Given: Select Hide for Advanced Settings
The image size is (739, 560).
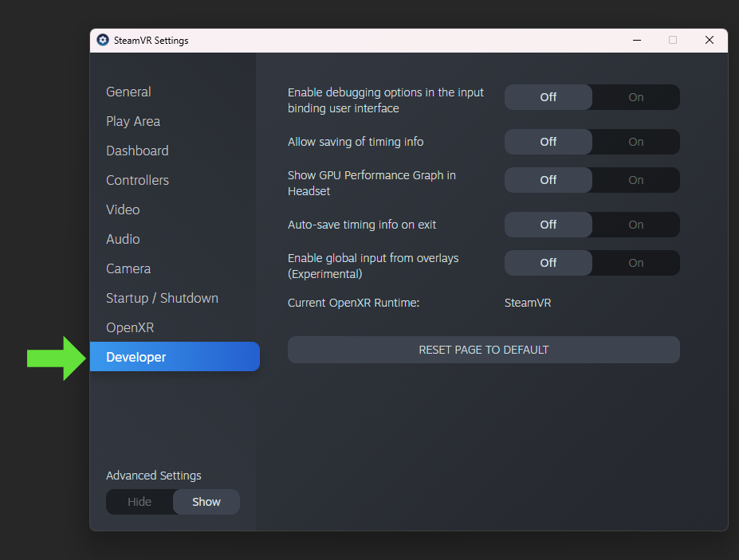Looking at the screenshot, I should coord(140,502).
